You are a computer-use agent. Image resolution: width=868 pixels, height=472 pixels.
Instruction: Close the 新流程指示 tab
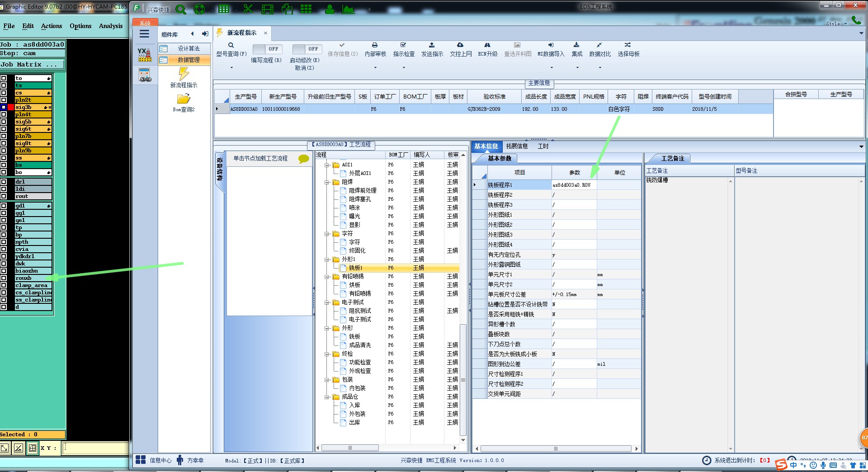click(265, 33)
